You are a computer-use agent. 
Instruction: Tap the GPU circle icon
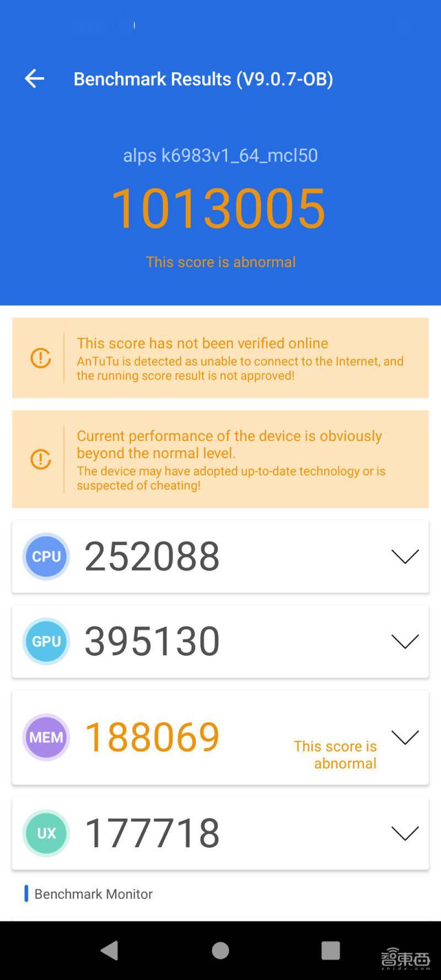pos(46,641)
